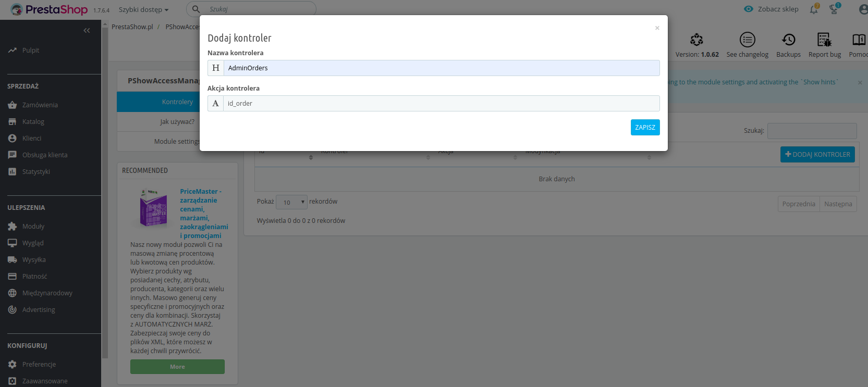Close the Dodaj kontroler dialog

pos(657,28)
